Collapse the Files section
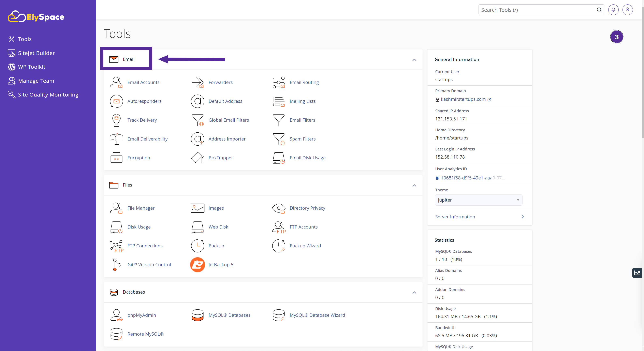Viewport: 644px width, 351px height. (414, 185)
